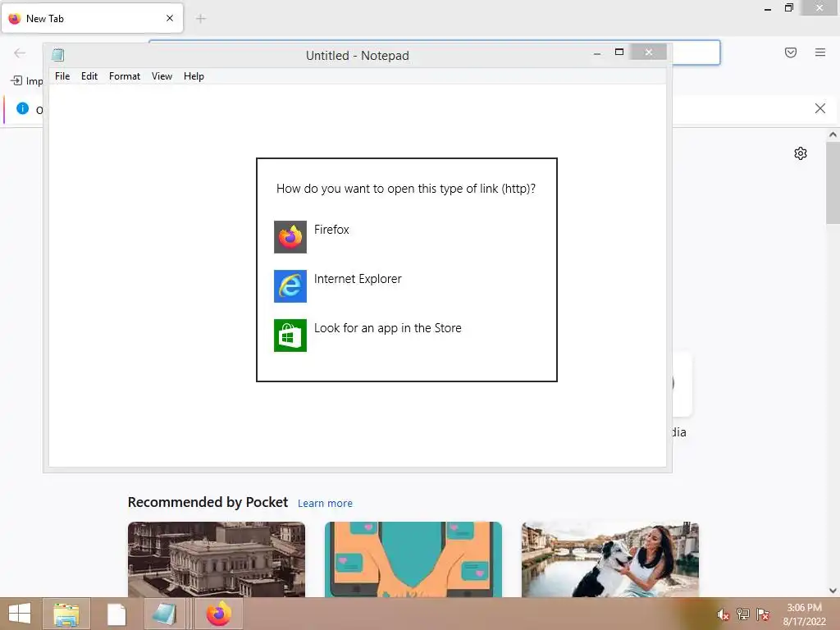Click the Firefox vertical scrollbar thumb
The height and width of the screenshot is (630, 840).
coord(833,182)
